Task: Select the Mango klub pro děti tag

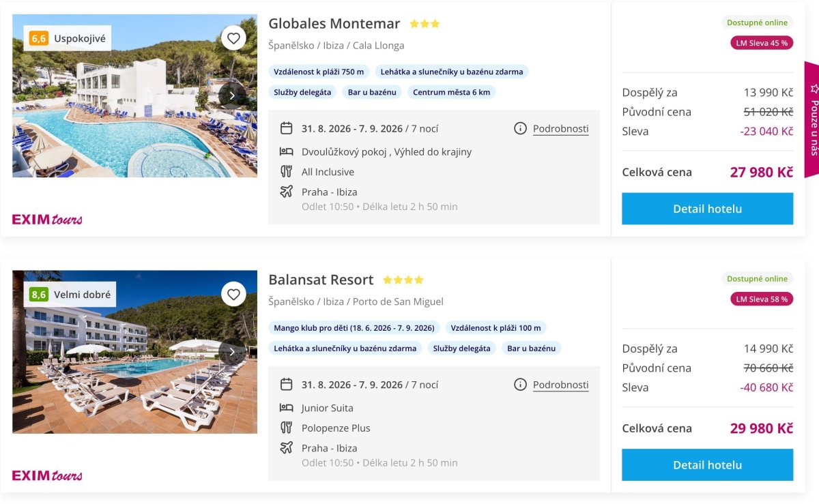Action: (x=354, y=328)
